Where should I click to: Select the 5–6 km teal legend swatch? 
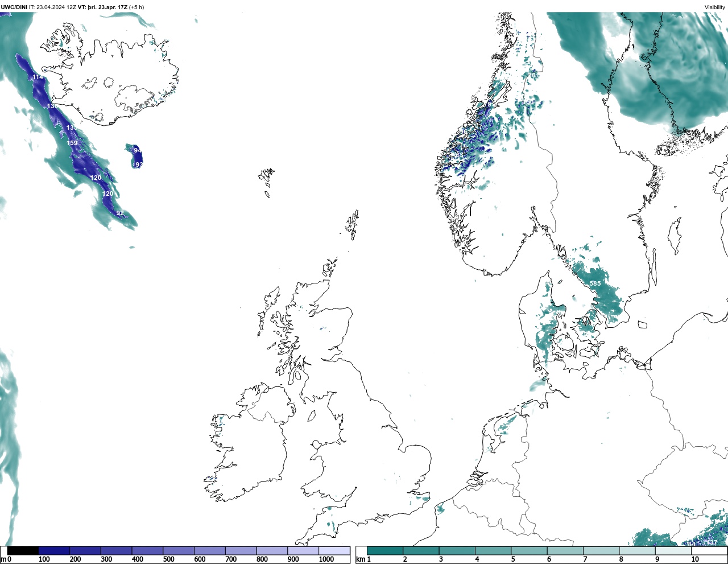[x=529, y=551]
